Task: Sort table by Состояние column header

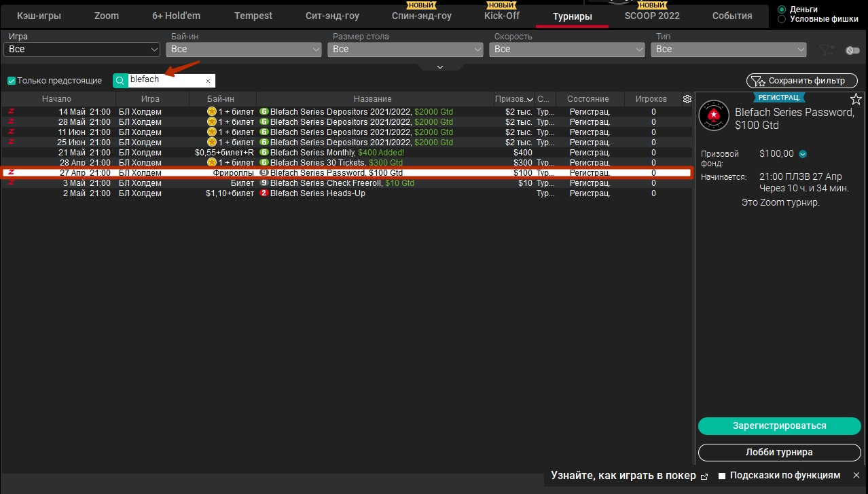Action: click(x=588, y=99)
